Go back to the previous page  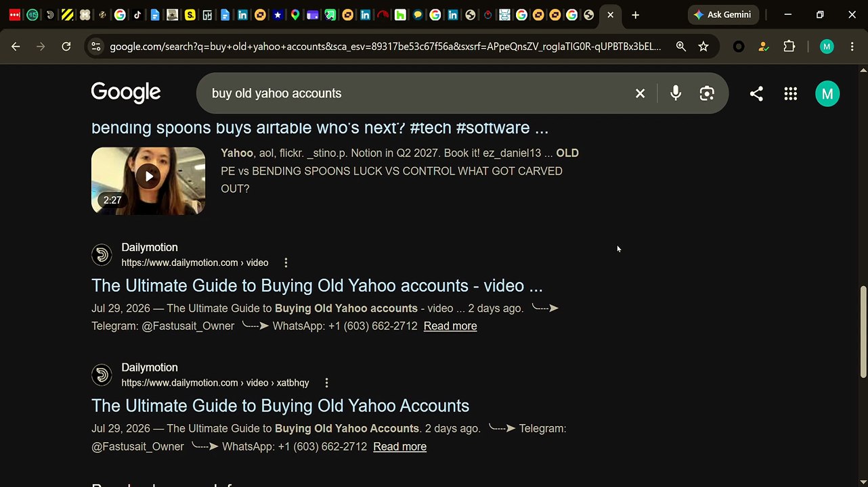click(x=16, y=47)
